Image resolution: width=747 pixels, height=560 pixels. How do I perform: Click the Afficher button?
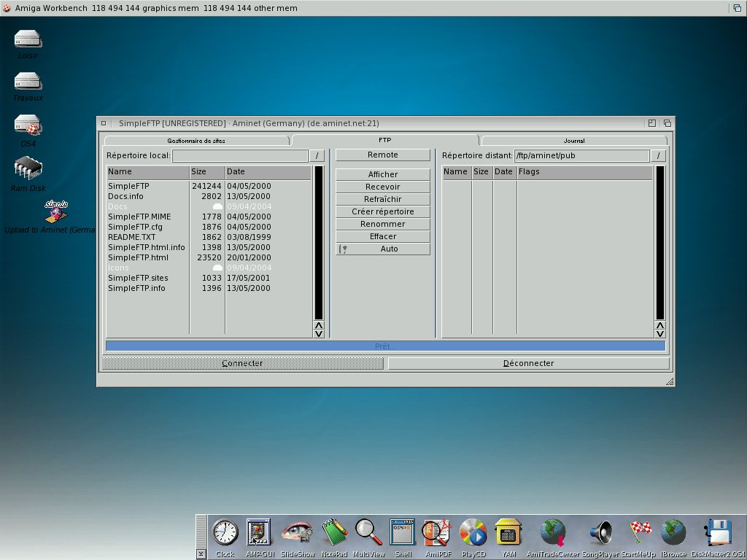383,174
